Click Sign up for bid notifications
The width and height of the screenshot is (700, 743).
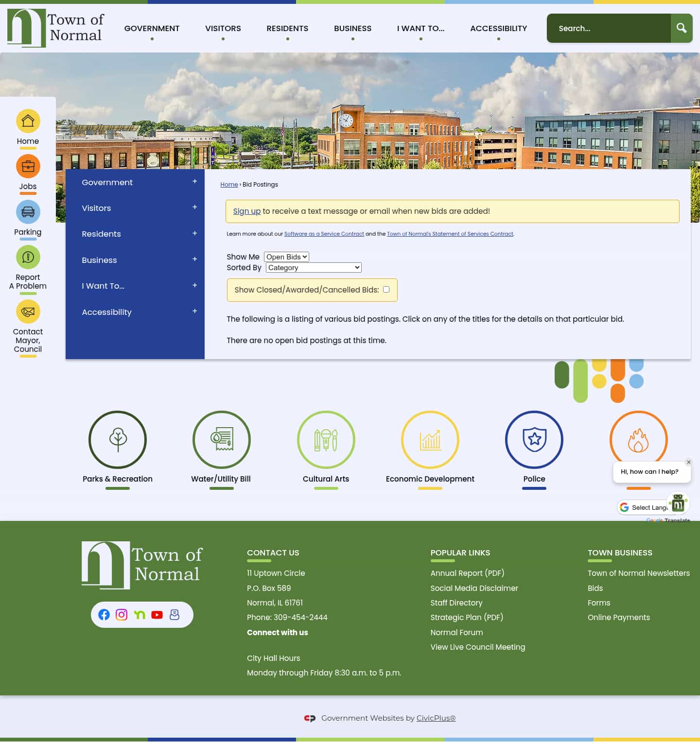click(x=247, y=211)
